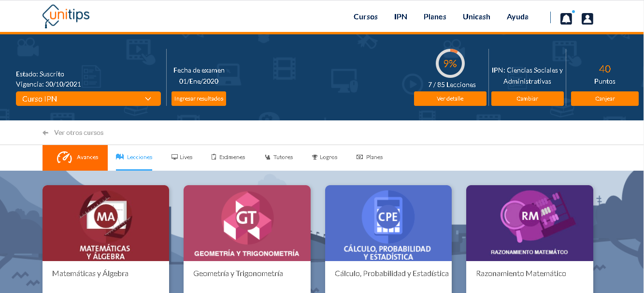Screen dimensions: 644x293
Task: Open the user profile icon
Action: coord(587,19)
